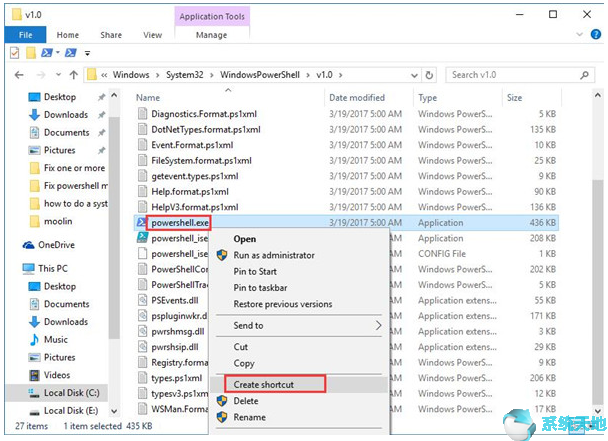The width and height of the screenshot is (608, 441).
Task: Choose Pin to taskbar in context menu
Action: [x=260, y=288]
